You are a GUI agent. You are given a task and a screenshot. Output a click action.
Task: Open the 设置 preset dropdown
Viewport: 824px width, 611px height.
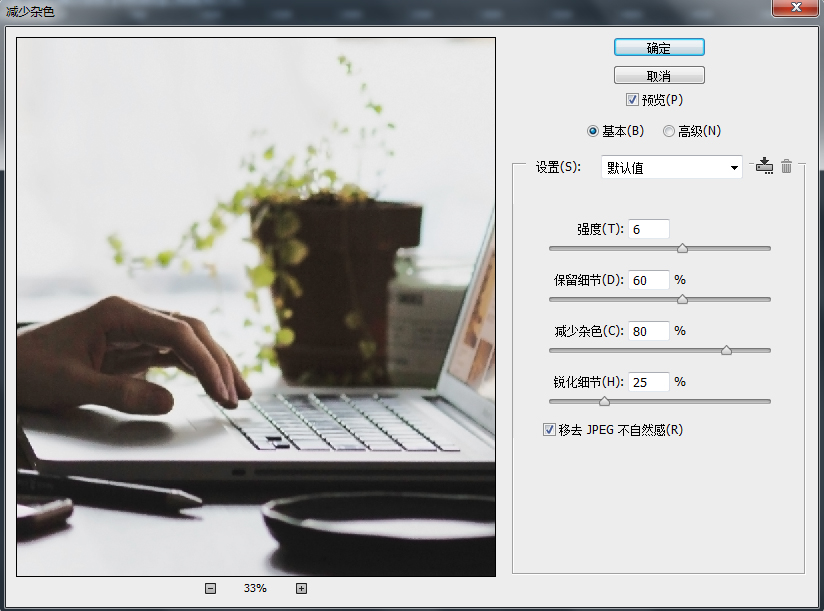(671, 168)
